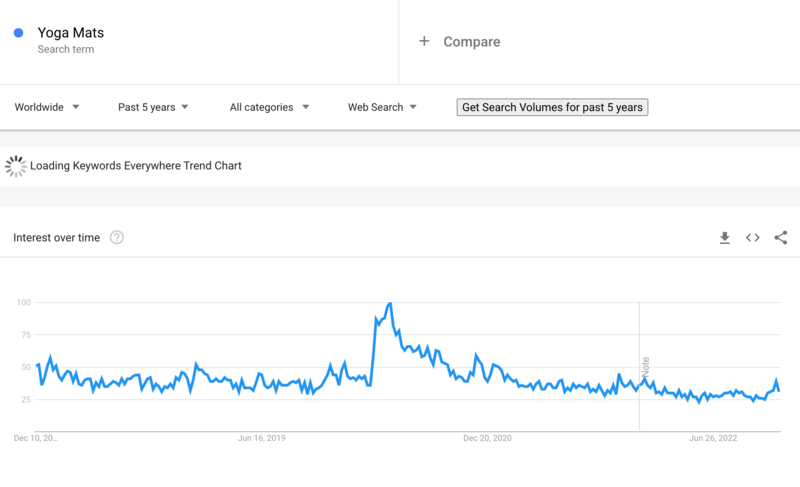The height and width of the screenshot is (487, 800).
Task: Click the plus icon next to Compare
Action: click(424, 41)
